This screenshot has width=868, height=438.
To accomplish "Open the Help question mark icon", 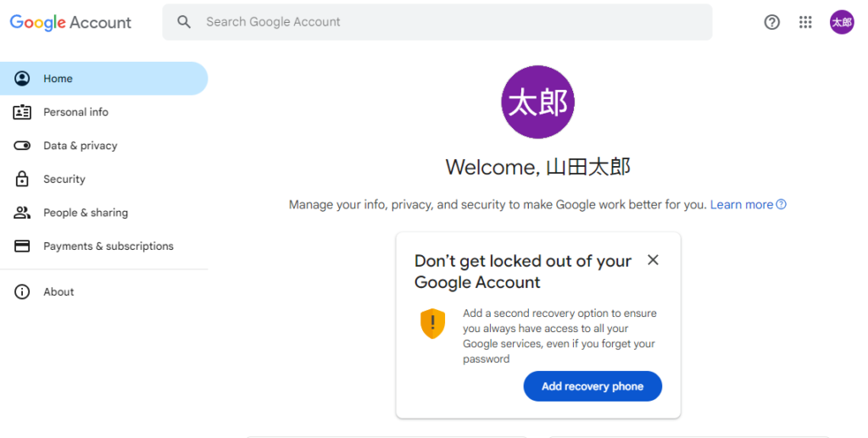I will coord(771,22).
